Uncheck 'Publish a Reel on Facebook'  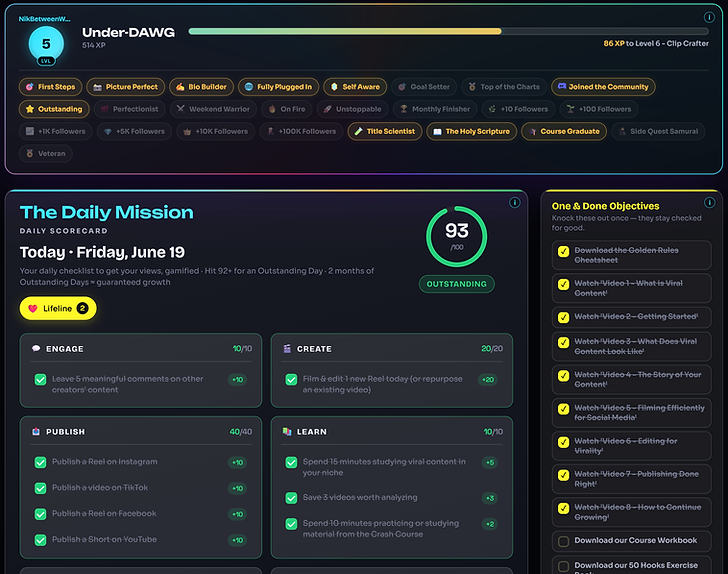(40, 514)
